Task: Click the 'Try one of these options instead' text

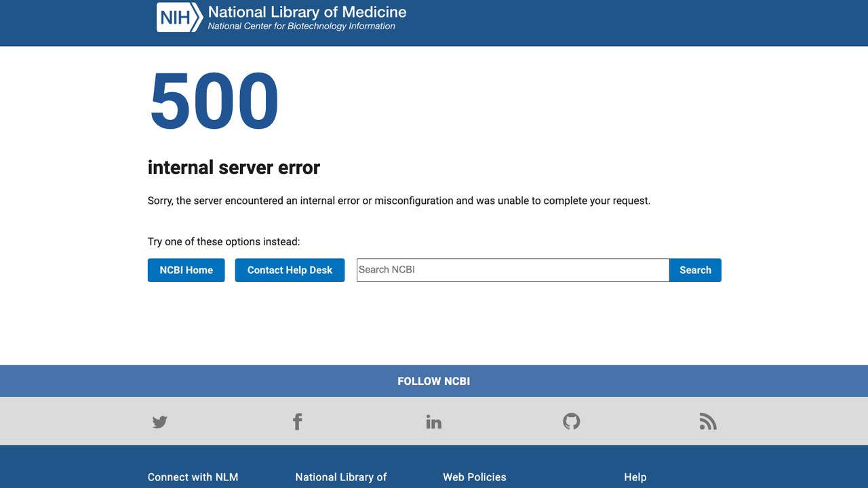Action: pos(224,241)
